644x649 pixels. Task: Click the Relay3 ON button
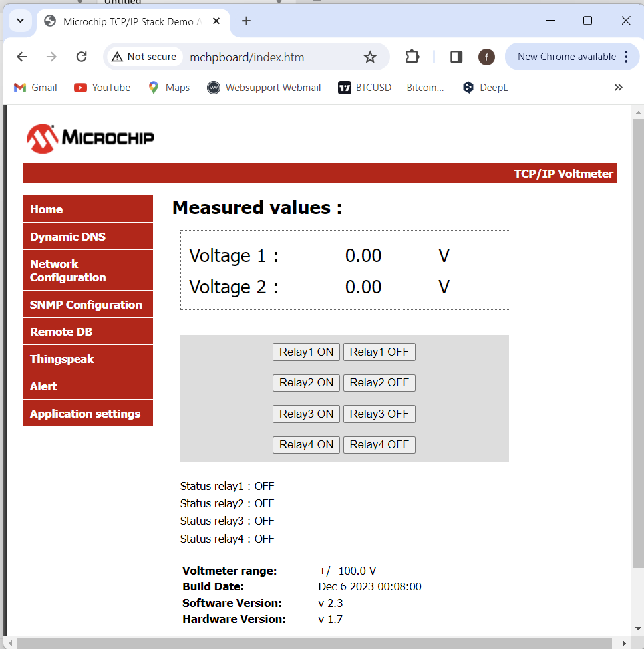(306, 414)
